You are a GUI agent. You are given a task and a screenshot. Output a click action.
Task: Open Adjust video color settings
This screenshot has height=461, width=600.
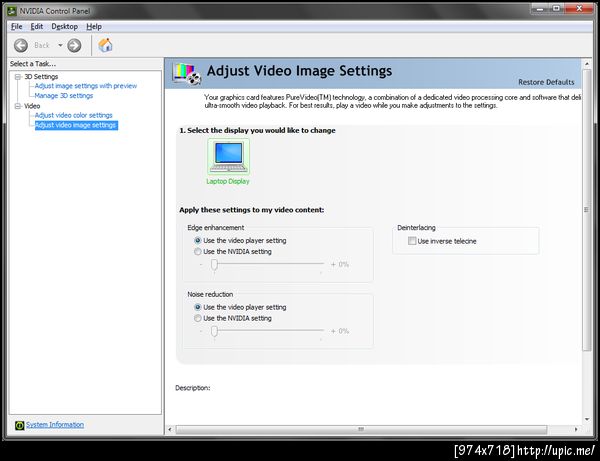click(x=73, y=115)
